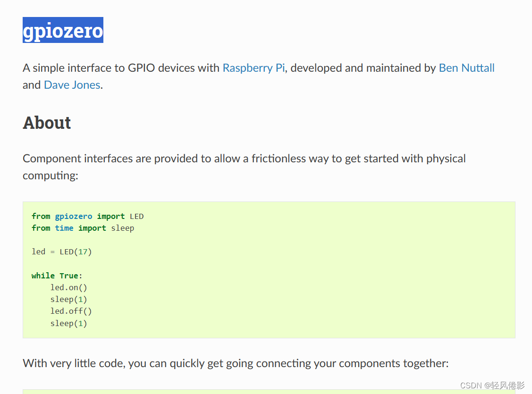
Task: Click the word 'computing:' before the code block
Action: (x=50, y=176)
